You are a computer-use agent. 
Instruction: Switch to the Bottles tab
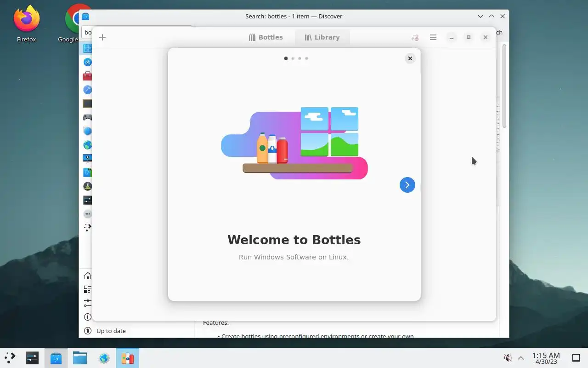tap(266, 37)
